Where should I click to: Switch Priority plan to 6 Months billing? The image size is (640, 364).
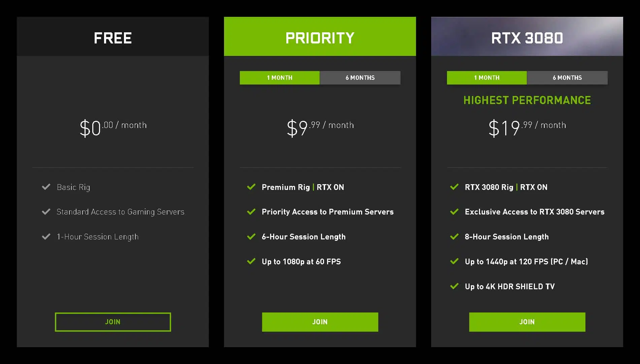360,77
